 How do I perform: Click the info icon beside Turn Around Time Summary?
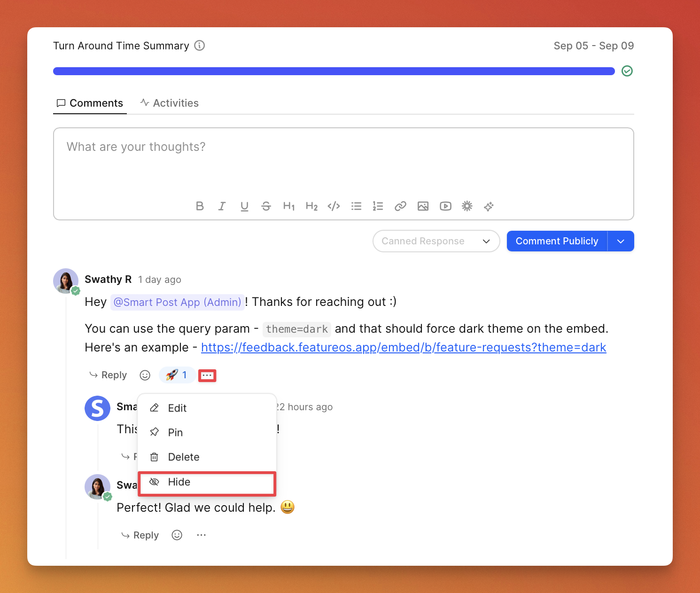[x=200, y=46]
